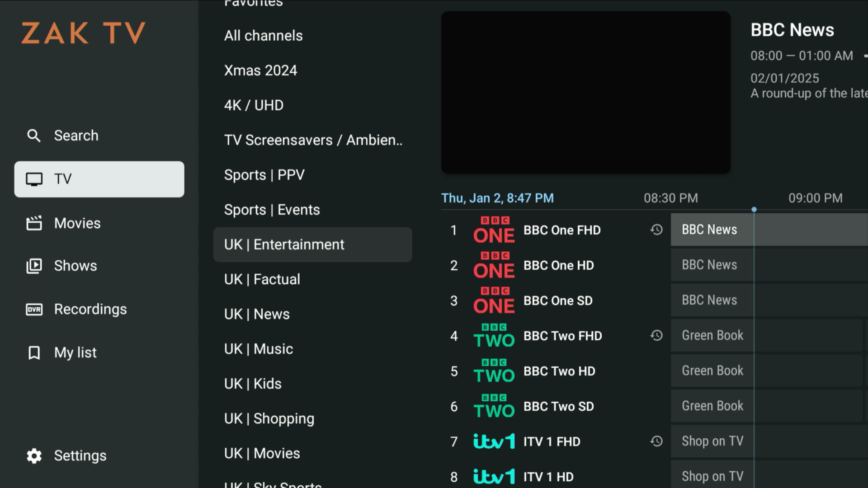This screenshot has width=868, height=488.
Task: Open Movies via the clapperboard icon
Action: pyautogui.click(x=34, y=223)
